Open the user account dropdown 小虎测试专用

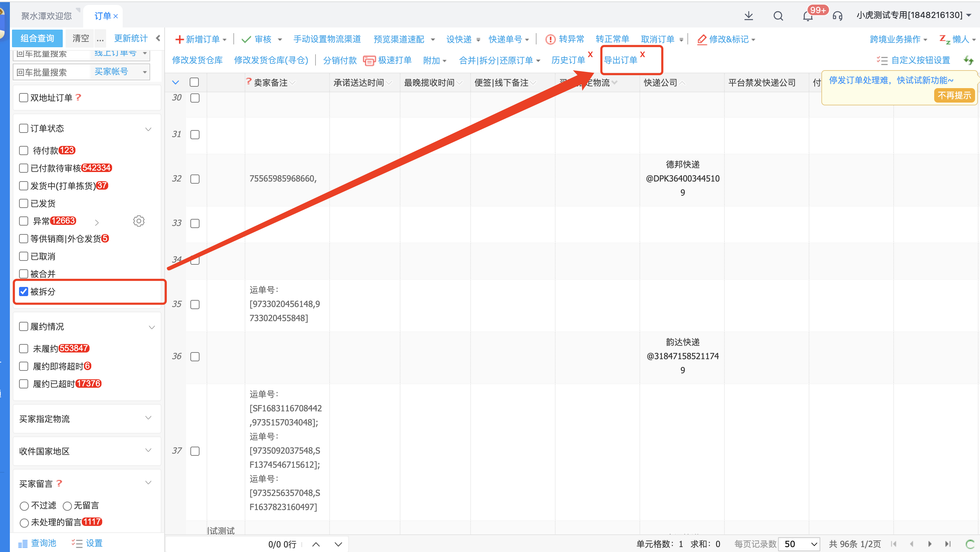[x=914, y=15]
